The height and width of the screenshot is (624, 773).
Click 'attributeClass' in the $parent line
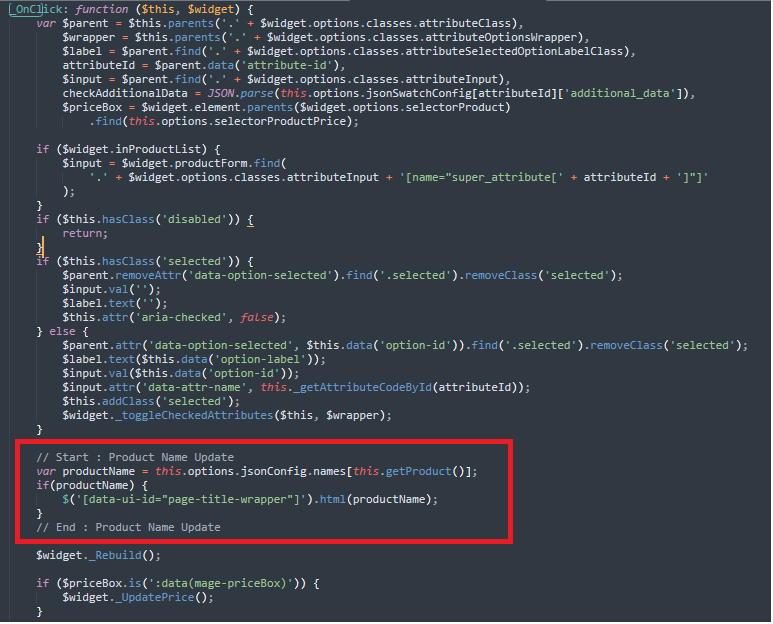[464, 24]
